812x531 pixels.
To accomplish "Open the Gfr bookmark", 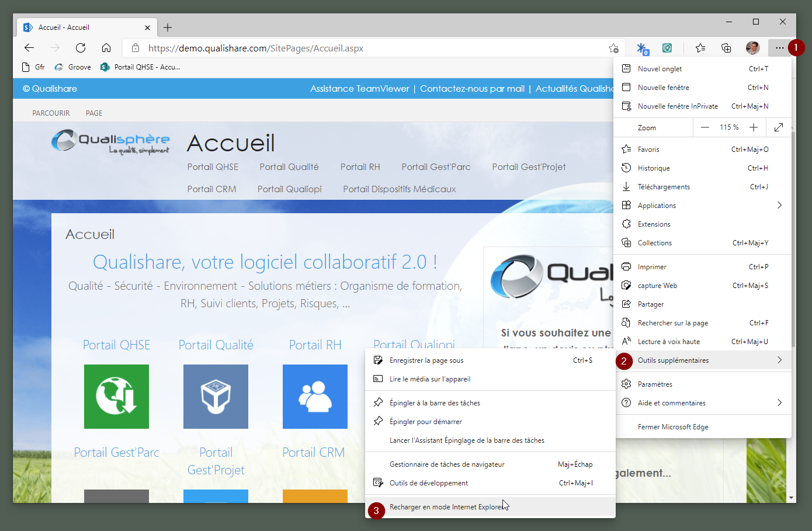I will [x=33, y=67].
